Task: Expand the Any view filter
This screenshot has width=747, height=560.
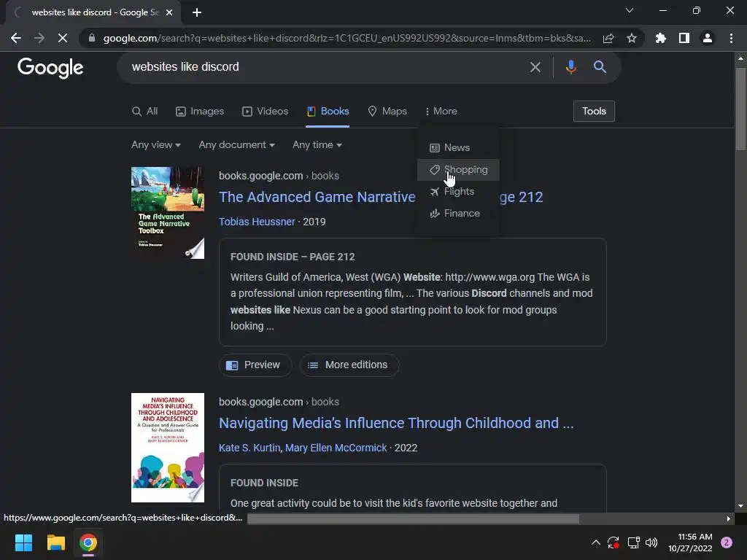Action: [x=156, y=145]
